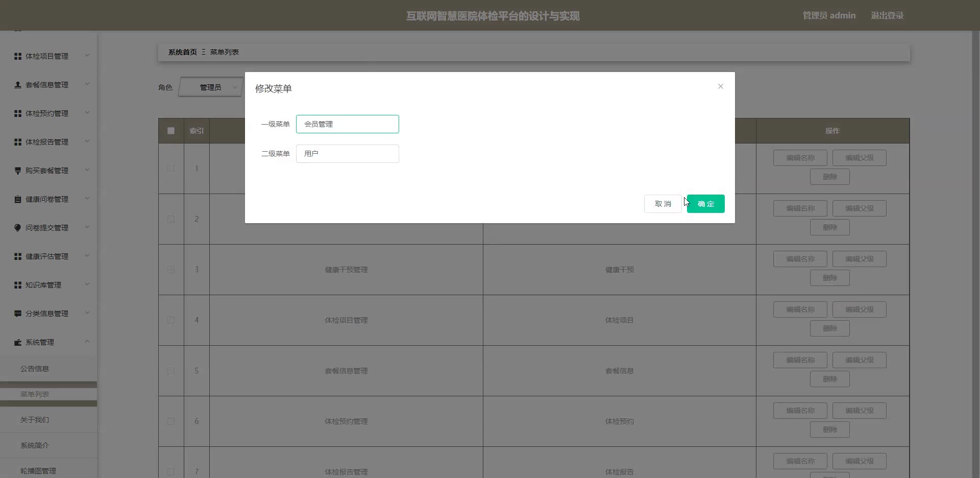Toggle the select-all checkbox in table header
This screenshot has width=980, height=478.
[x=171, y=131]
